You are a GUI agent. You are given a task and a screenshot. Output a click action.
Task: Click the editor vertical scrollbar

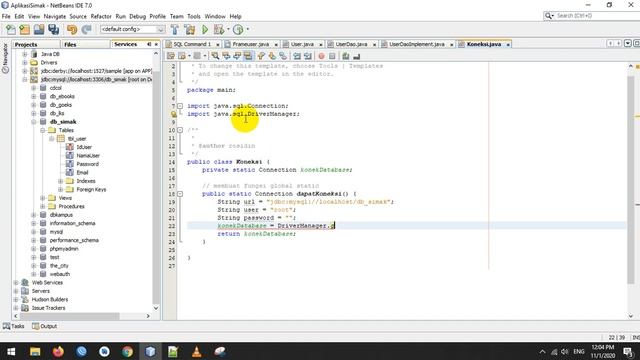tap(631, 180)
